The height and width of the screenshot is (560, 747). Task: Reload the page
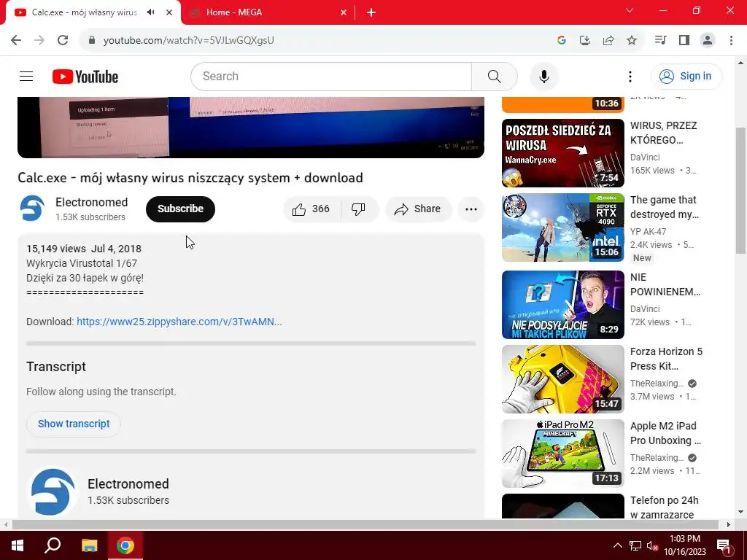(63, 41)
